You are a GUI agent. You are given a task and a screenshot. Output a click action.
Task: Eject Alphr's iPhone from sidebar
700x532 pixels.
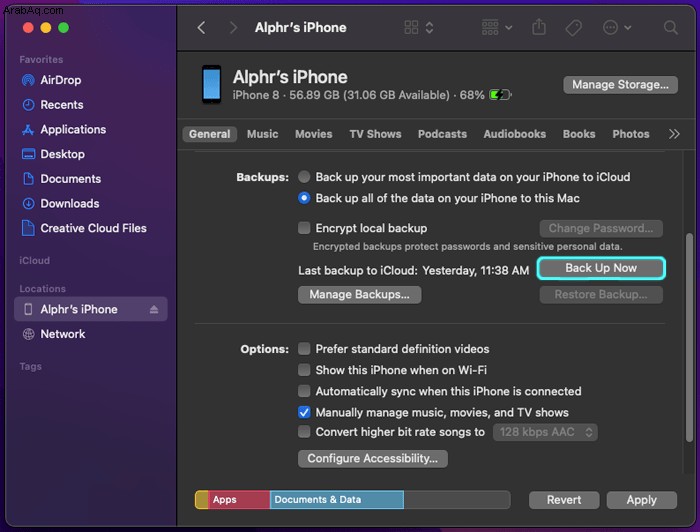pyautogui.click(x=154, y=310)
